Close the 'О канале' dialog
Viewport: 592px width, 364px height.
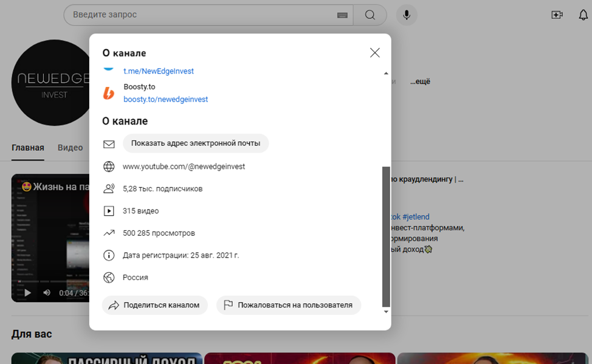pyautogui.click(x=374, y=52)
